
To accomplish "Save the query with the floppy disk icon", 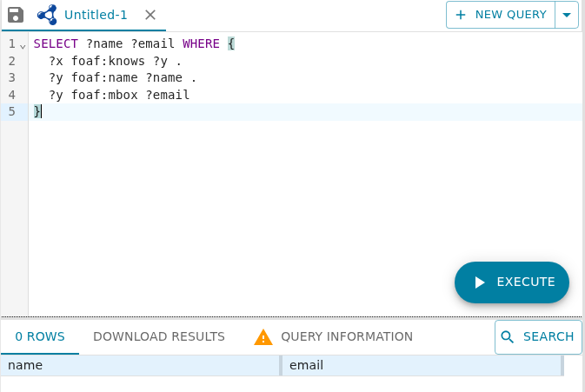I will tap(16, 15).
